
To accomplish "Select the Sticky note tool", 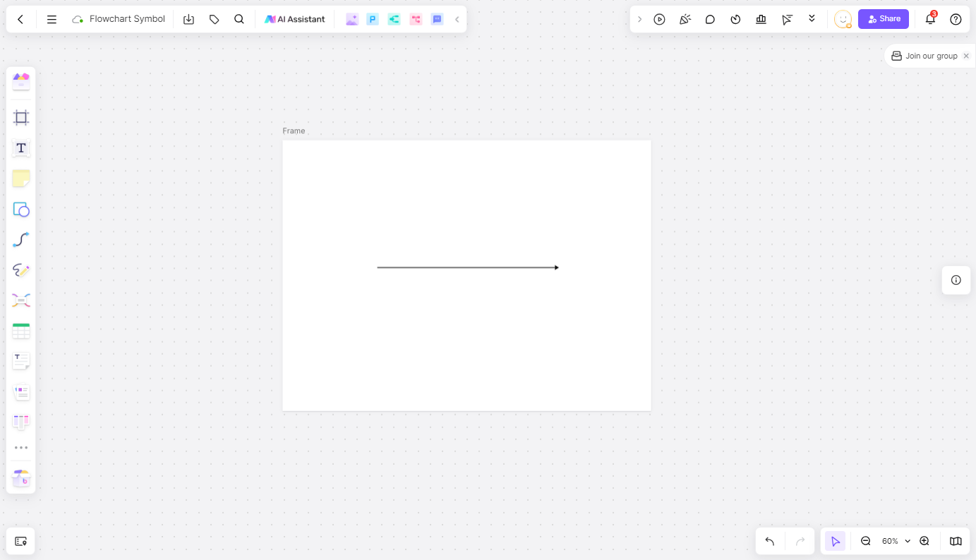I will pyautogui.click(x=21, y=178).
